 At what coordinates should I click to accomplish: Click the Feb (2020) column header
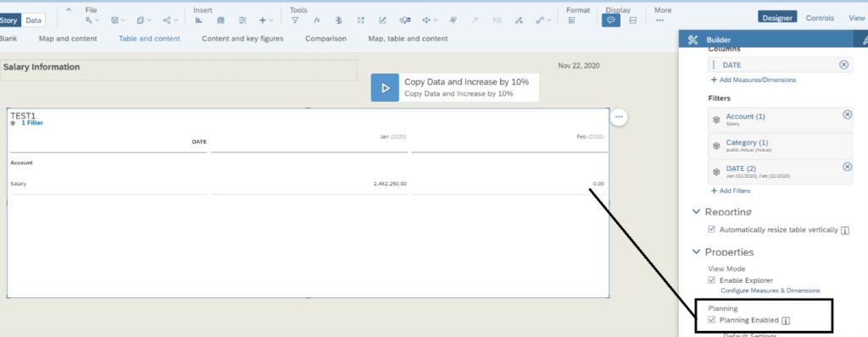[590, 136]
